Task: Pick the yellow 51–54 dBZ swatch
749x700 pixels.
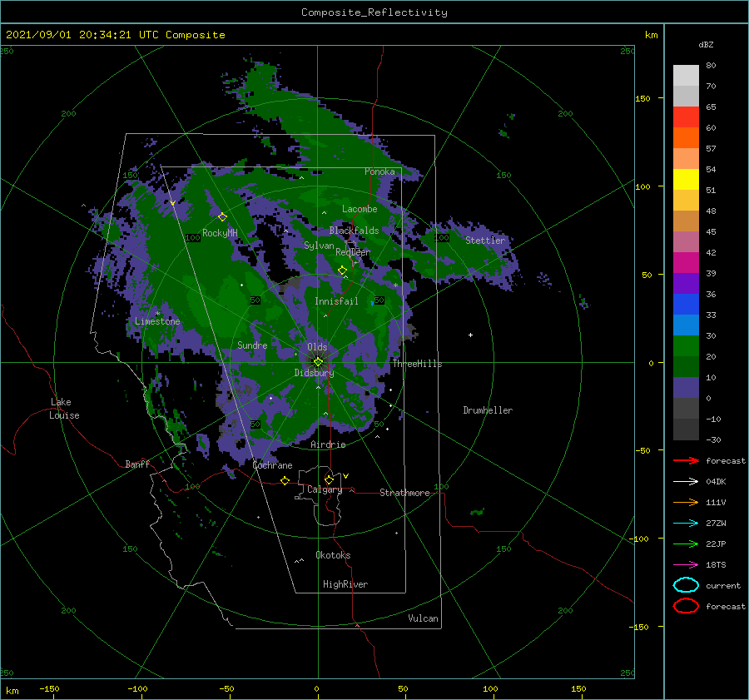Action: click(686, 180)
